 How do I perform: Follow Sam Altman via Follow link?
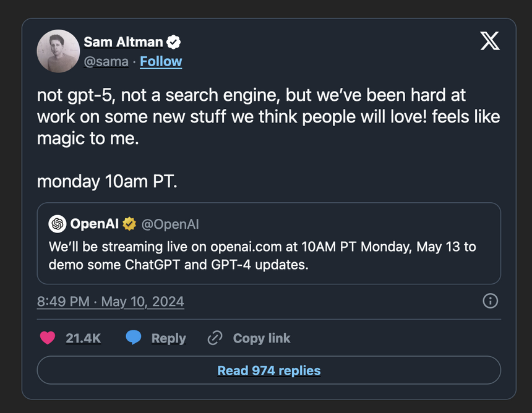pyautogui.click(x=161, y=61)
